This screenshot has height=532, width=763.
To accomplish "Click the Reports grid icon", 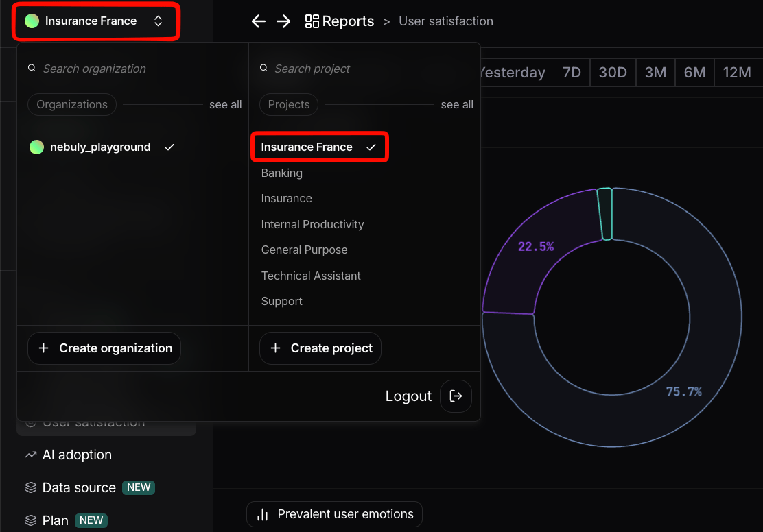I will coord(312,21).
